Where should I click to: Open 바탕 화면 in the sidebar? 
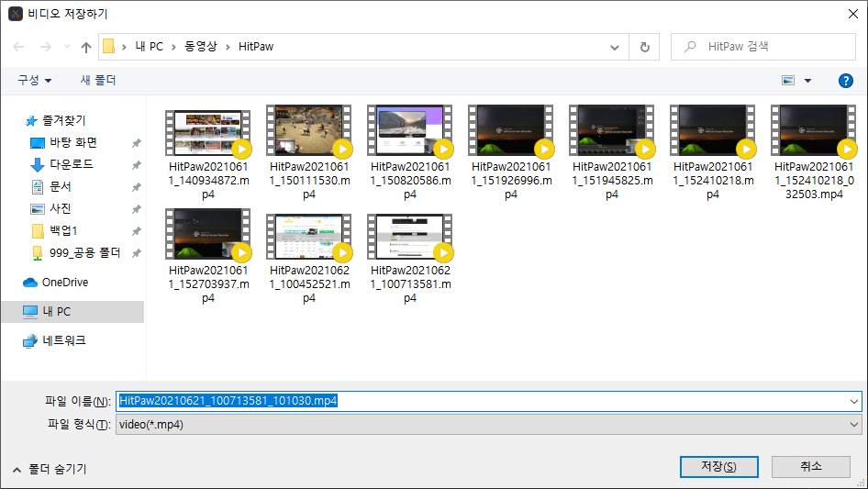(x=73, y=142)
